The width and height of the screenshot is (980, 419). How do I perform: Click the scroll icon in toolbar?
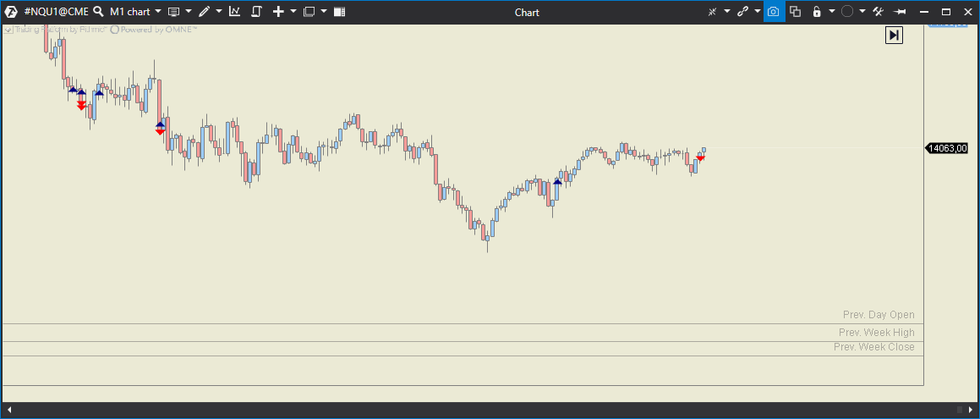[x=256, y=12]
